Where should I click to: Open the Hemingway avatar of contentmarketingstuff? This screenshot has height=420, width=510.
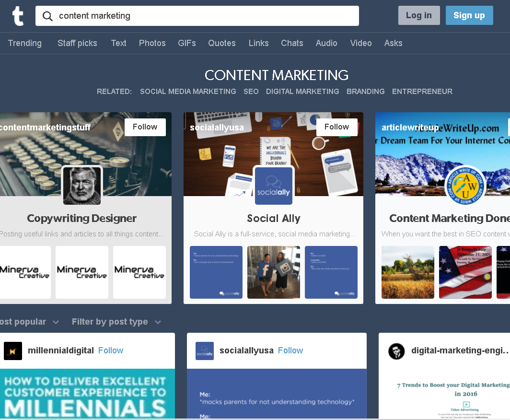82,186
